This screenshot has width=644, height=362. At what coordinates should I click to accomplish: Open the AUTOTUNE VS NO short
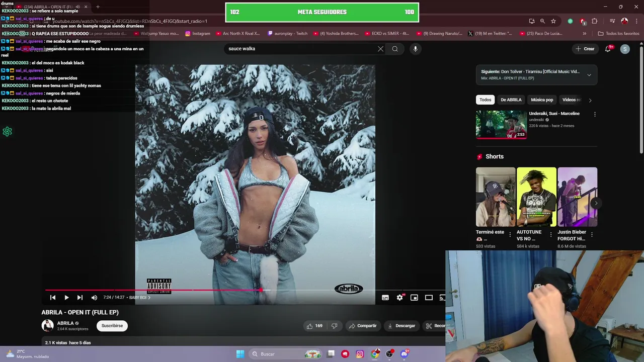coord(536,197)
